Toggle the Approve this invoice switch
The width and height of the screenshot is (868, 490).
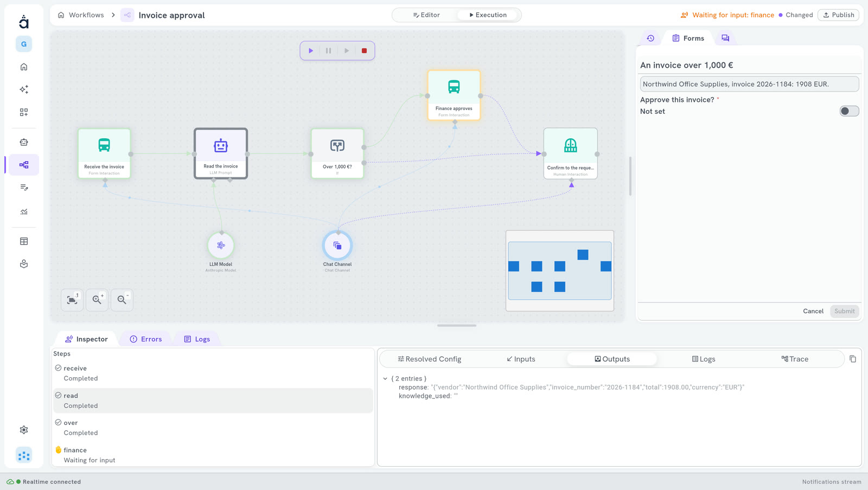pos(849,111)
